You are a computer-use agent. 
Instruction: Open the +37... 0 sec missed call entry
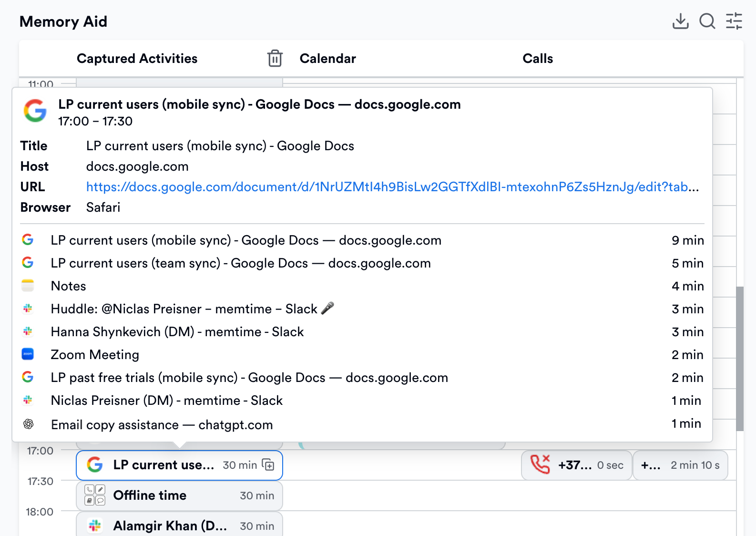pos(577,465)
